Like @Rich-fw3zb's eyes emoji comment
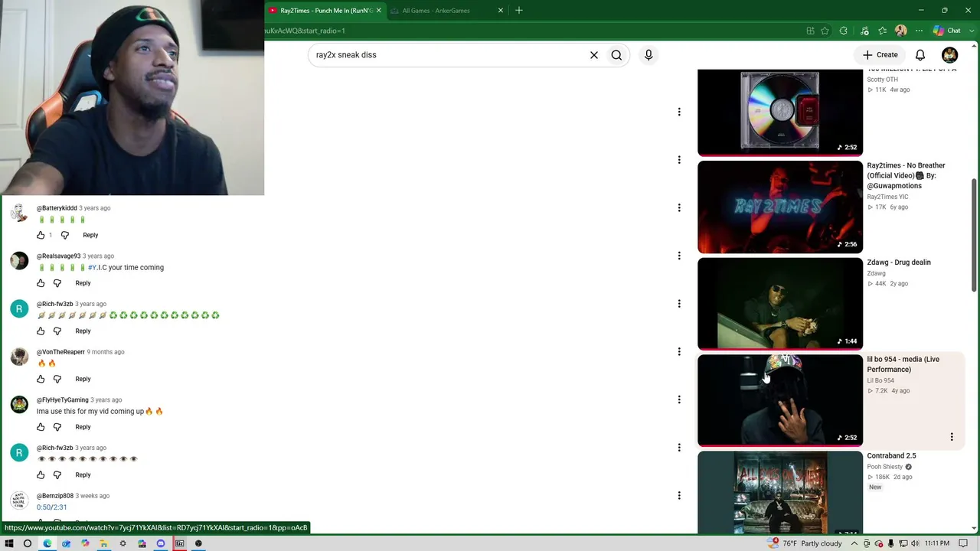Screen dimensions: 980x551 pyautogui.click(x=41, y=475)
